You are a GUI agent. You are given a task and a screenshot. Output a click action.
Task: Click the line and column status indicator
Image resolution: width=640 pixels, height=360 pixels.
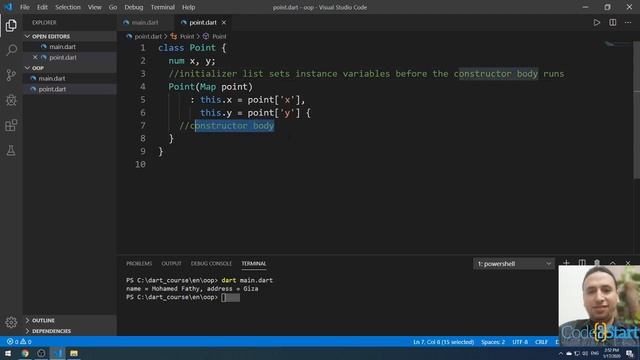(x=444, y=342)
